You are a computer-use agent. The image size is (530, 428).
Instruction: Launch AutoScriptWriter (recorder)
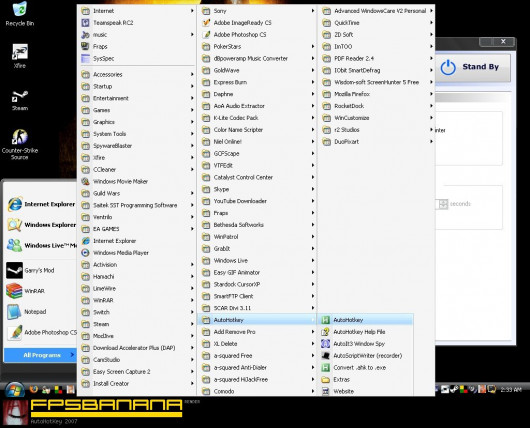coord(366,356)
